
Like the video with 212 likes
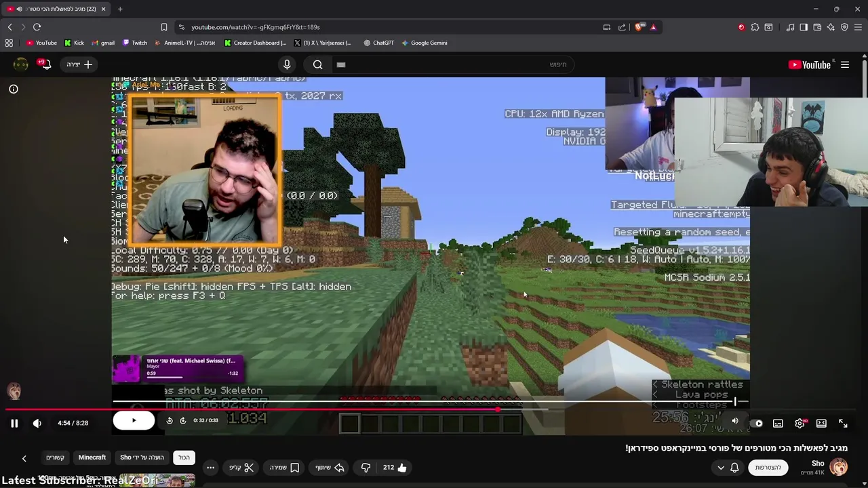coord(395,468)
